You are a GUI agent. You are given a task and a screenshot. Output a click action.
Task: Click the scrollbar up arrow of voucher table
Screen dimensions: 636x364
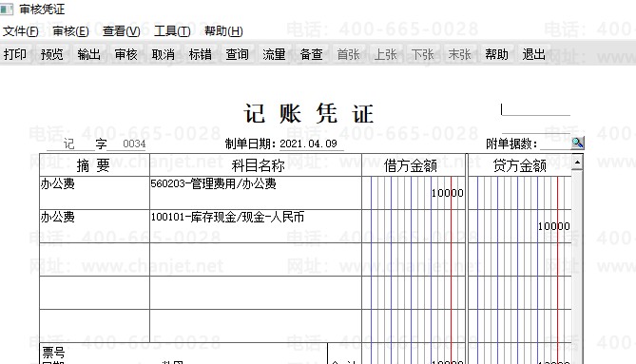tap(577, 163)
